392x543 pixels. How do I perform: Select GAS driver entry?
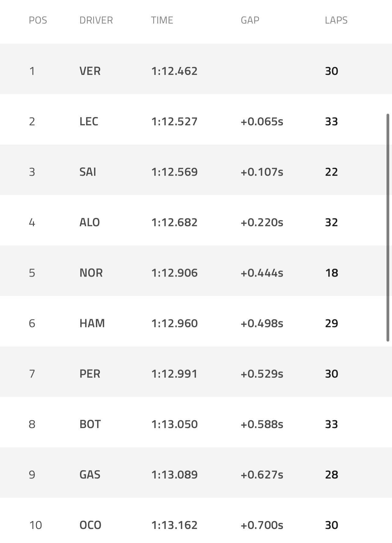(x=90, y=475)
